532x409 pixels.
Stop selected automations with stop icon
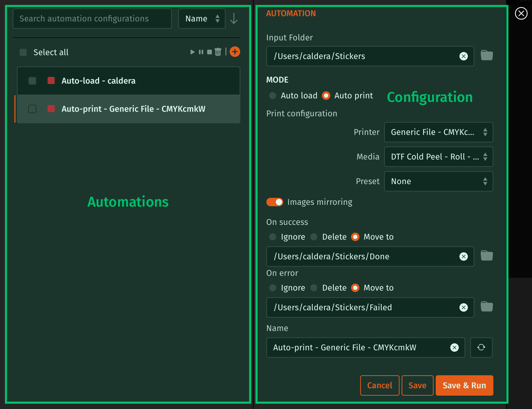[209, 52]
